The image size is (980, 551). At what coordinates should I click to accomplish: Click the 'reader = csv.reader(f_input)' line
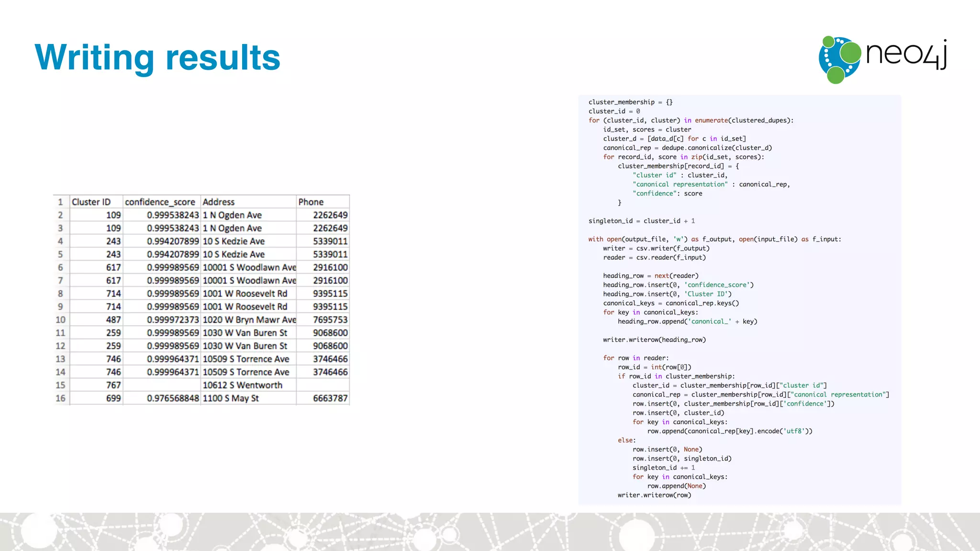(655, 257)
